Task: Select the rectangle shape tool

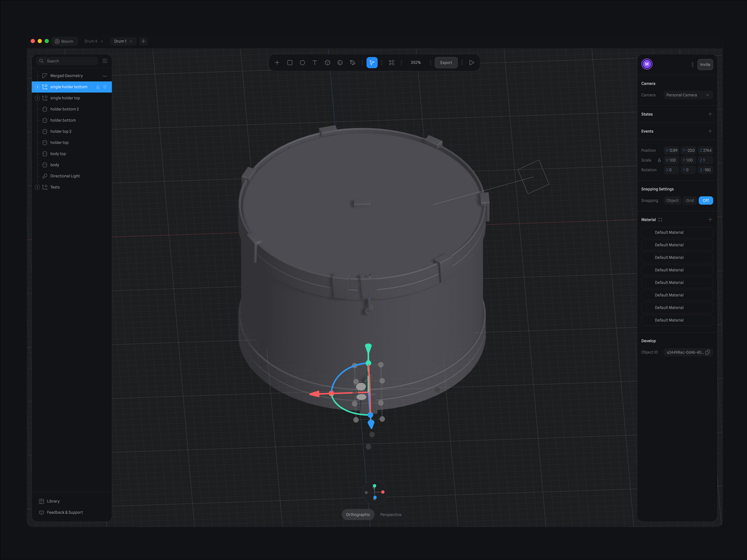Action: [290, 62]
